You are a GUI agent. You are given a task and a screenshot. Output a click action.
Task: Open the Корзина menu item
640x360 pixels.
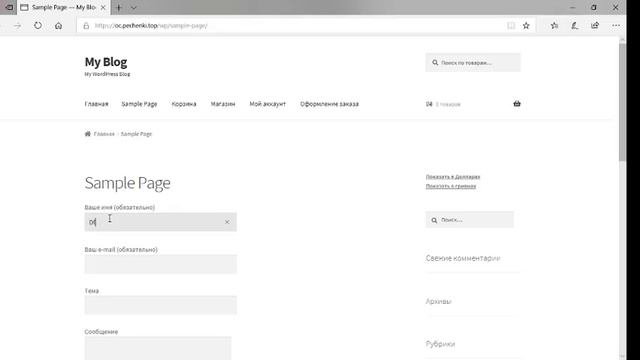tap(184, 104)
